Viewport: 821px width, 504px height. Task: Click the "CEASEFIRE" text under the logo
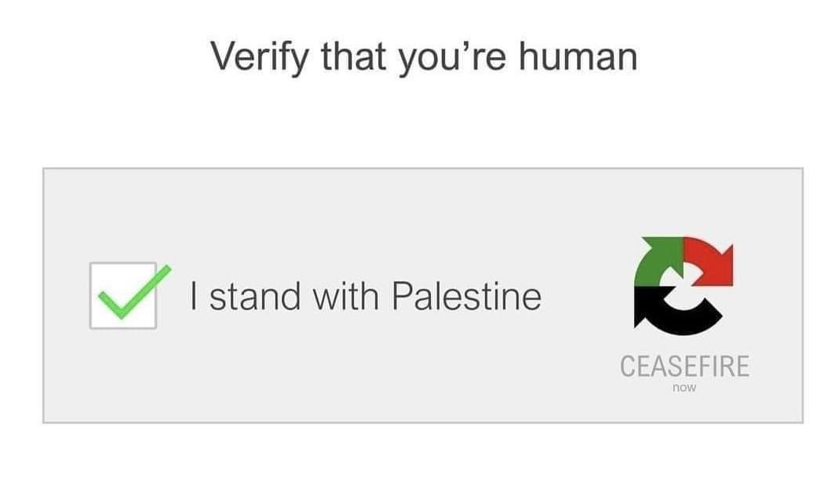click(x=684, y=366)
